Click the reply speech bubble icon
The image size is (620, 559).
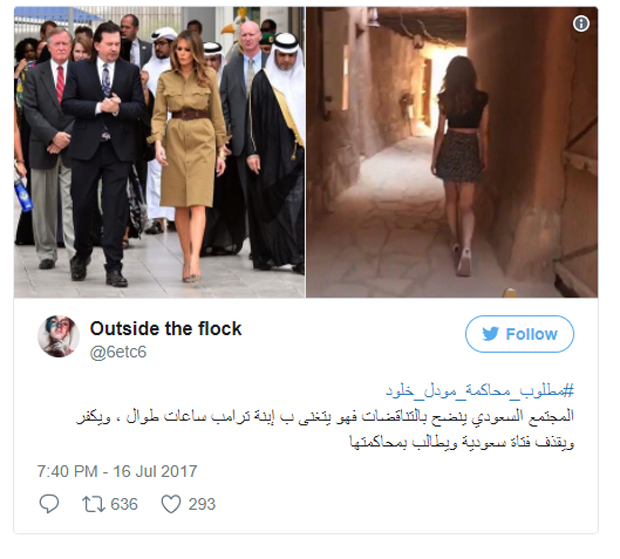tap(49, 504)
